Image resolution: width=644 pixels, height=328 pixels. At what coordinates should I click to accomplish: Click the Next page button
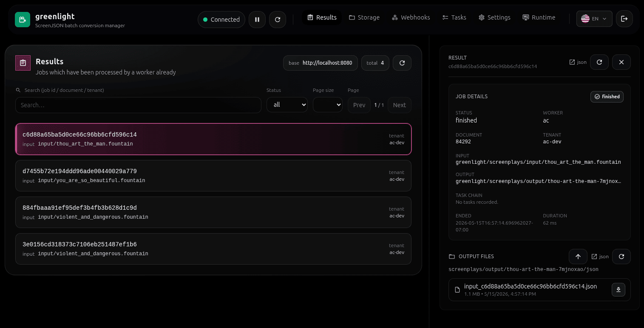click(400, 105)
